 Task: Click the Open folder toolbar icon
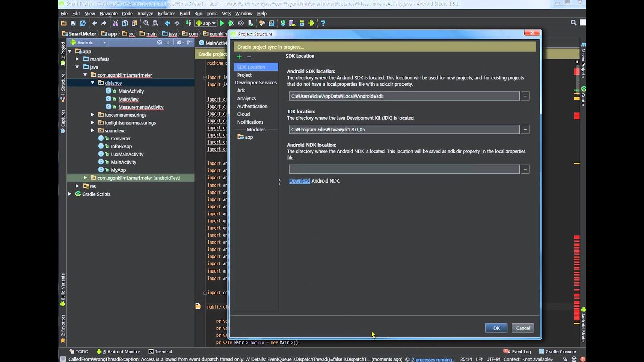point(64,23)
